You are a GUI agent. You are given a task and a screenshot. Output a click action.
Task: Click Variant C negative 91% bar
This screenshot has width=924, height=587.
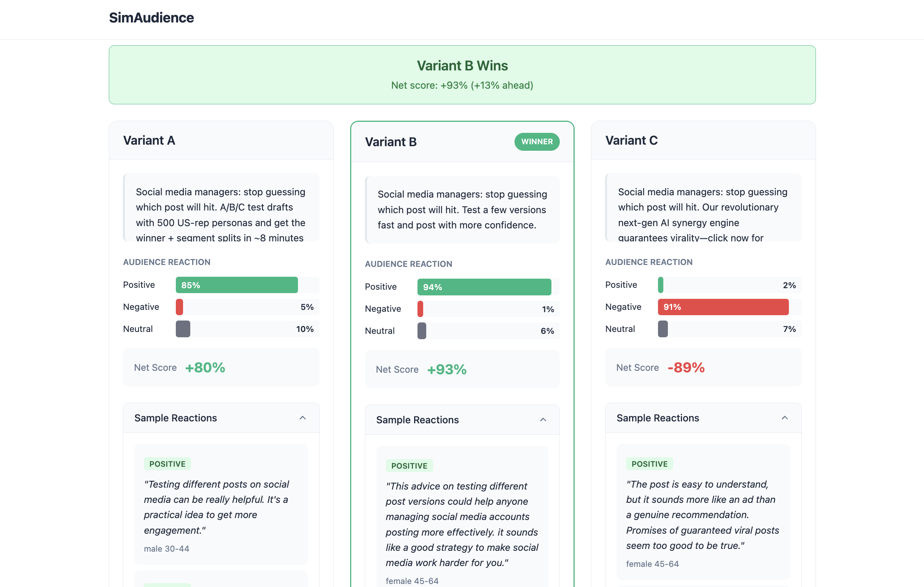coord(723,307)
